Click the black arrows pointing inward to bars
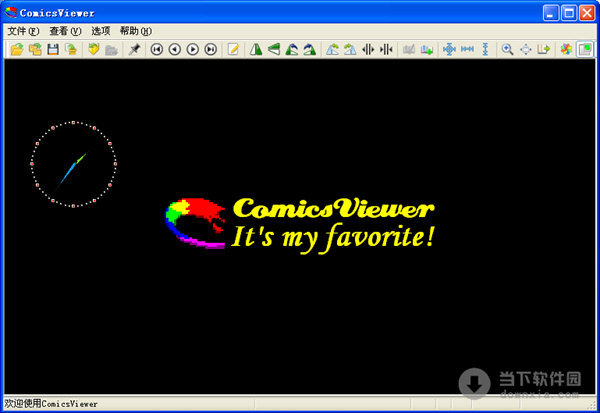This screenshot has height=413, width=600. 386,49
